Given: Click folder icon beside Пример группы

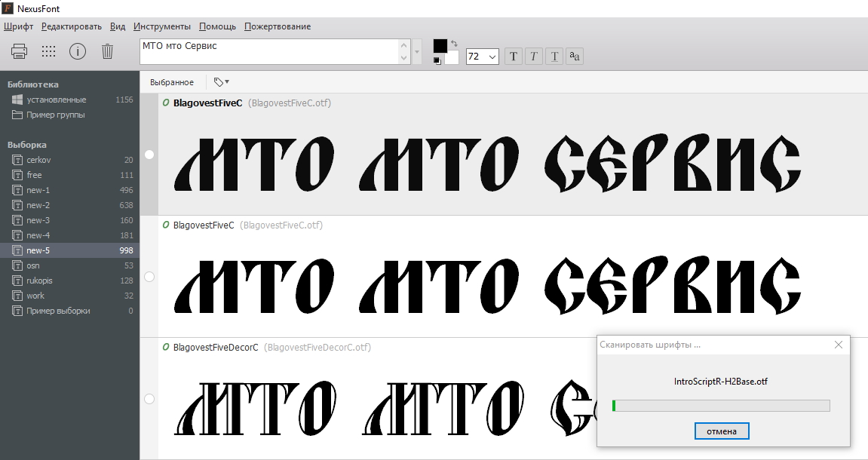Looking at the screenshot, I should [17, 115].
